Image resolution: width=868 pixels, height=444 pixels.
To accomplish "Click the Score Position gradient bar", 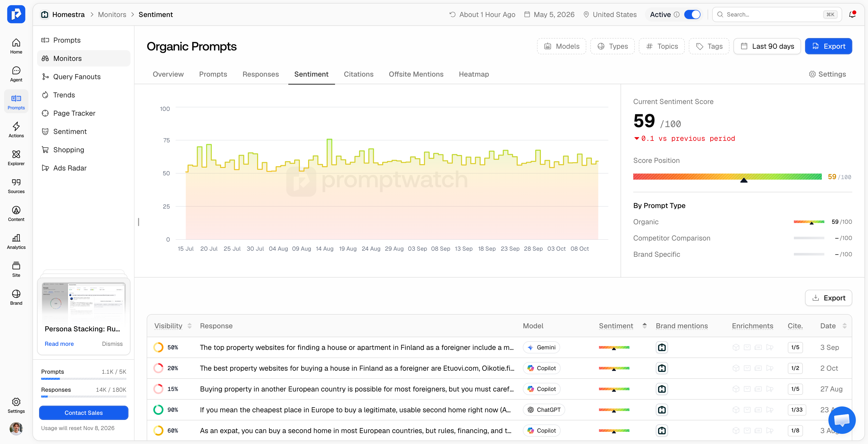I will (x=727, y=177).
